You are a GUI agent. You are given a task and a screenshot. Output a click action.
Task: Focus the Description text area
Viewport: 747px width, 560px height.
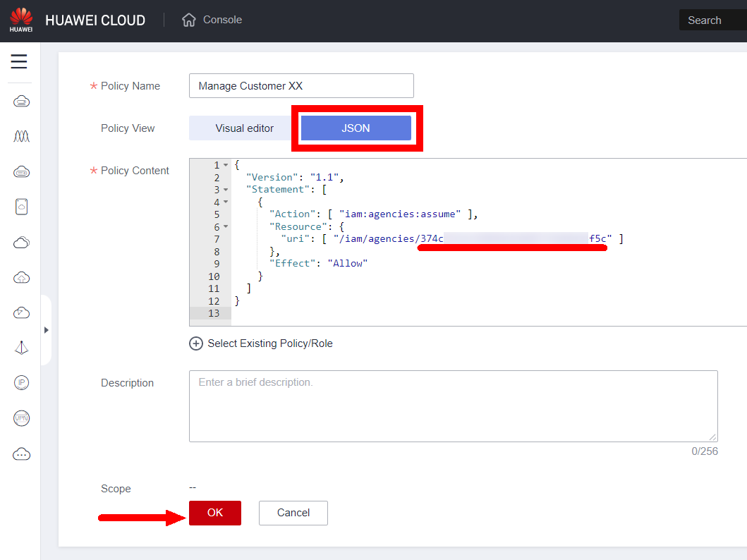pos(453,406)
